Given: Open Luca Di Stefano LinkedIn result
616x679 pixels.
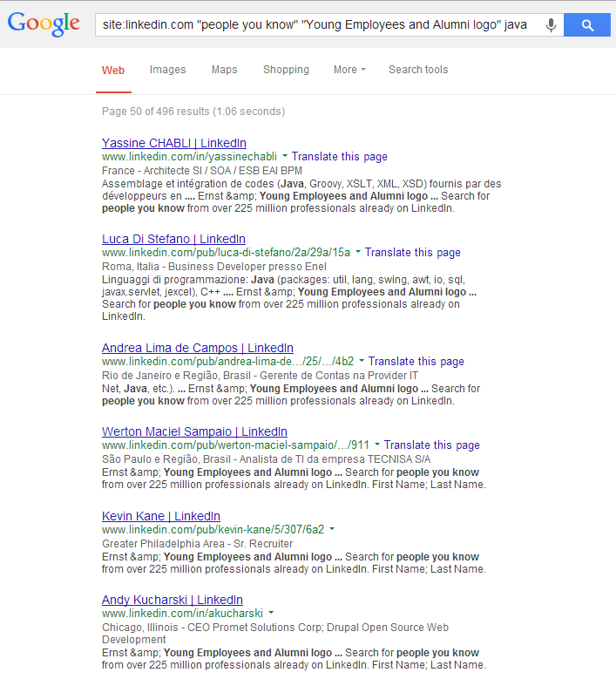Looking at the screenshot, I should pos(173,239).
